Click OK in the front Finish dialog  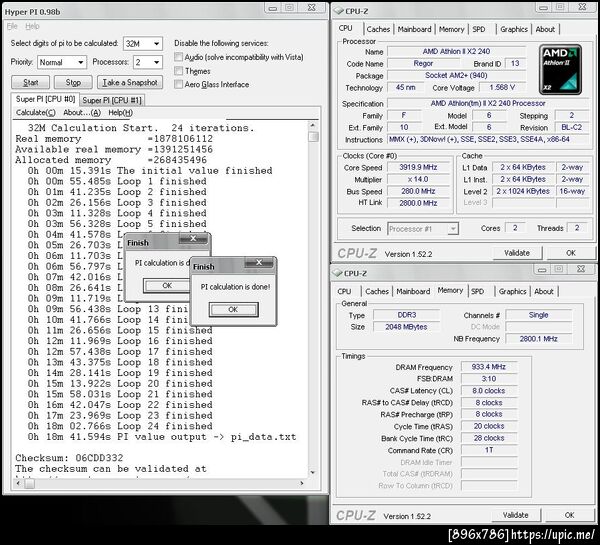point(233,309)
